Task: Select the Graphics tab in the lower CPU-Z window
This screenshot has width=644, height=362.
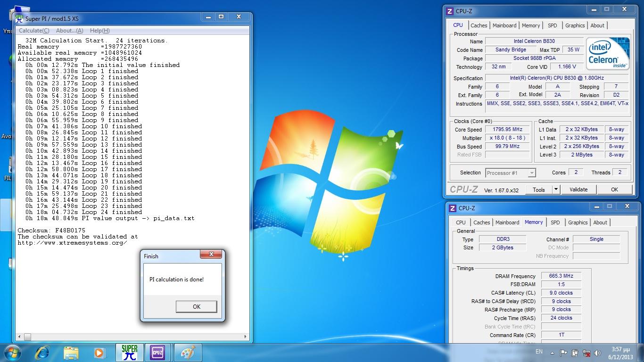Action: (578, 222)
